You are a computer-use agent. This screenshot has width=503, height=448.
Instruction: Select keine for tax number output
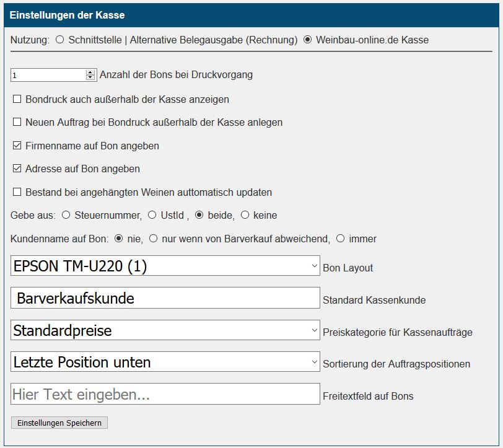tap(245, 216)
